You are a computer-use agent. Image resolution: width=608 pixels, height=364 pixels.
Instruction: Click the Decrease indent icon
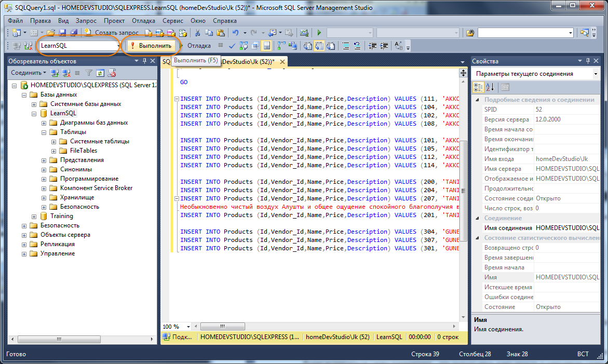point(372,46)
